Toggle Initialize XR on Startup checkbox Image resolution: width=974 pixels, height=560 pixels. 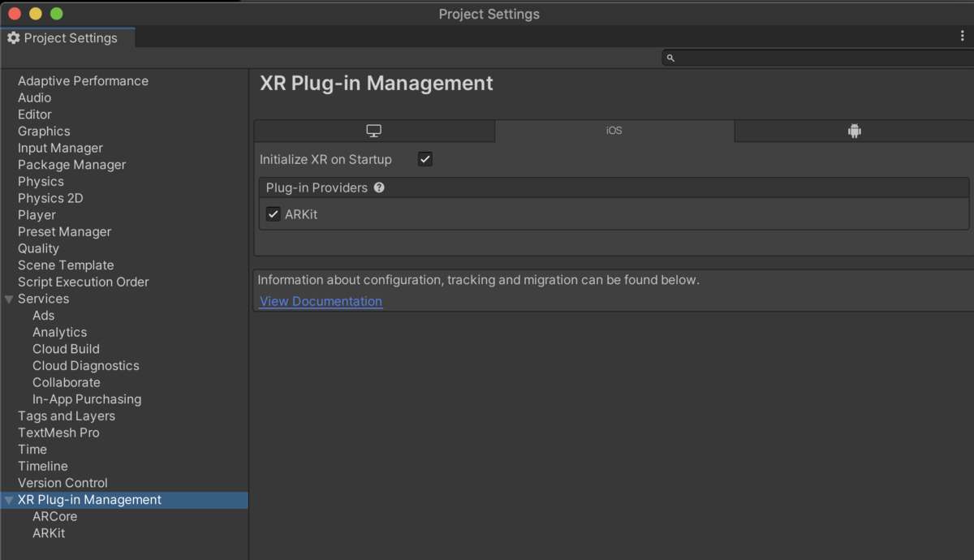[x=425, y=159]
